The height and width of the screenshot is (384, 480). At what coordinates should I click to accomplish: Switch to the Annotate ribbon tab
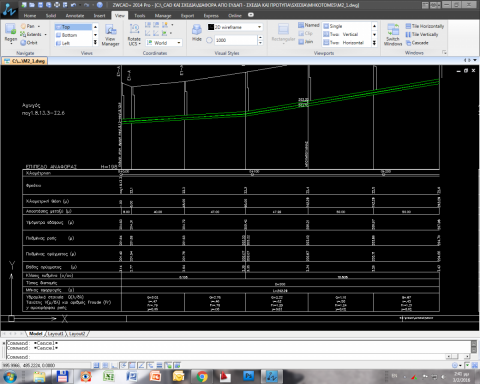[x=75, y=16]
